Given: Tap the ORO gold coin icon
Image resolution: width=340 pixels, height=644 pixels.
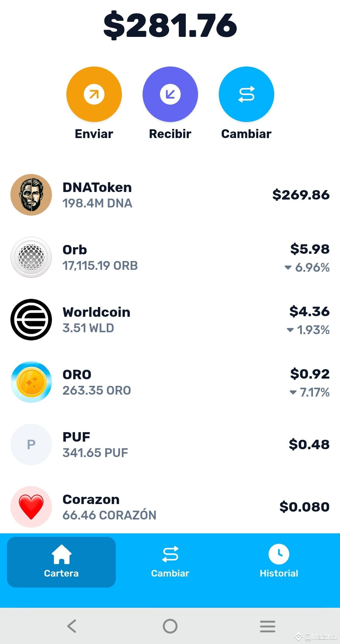Looking at the screenshot, I should point(31,382).
